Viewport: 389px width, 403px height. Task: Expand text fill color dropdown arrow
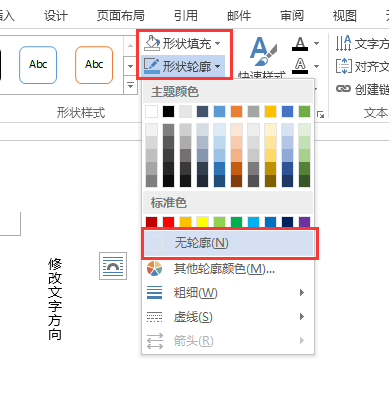pos(316,43)
